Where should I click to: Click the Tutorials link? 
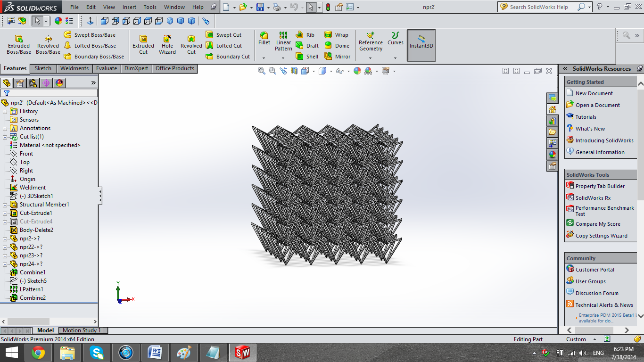click(x=586, y=117)
